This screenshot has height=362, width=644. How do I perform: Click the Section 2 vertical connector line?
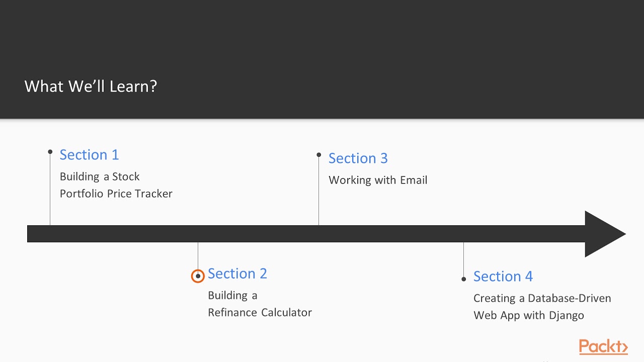198,255
